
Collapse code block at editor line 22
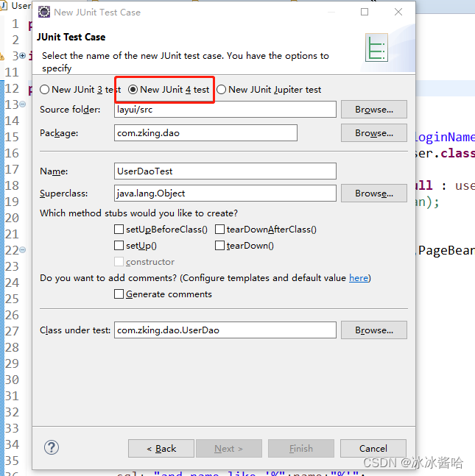coord(23,250)
